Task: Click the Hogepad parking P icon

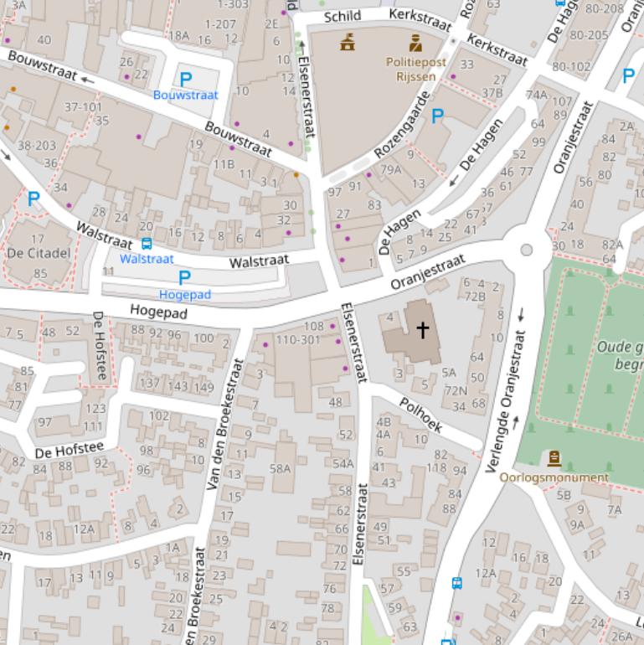Action: pyautogui.click(x=184, y=278)
